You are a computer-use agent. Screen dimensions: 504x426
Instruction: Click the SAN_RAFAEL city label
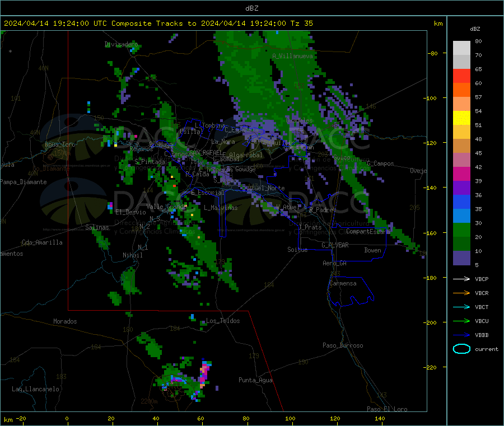(x=206, y=153)
